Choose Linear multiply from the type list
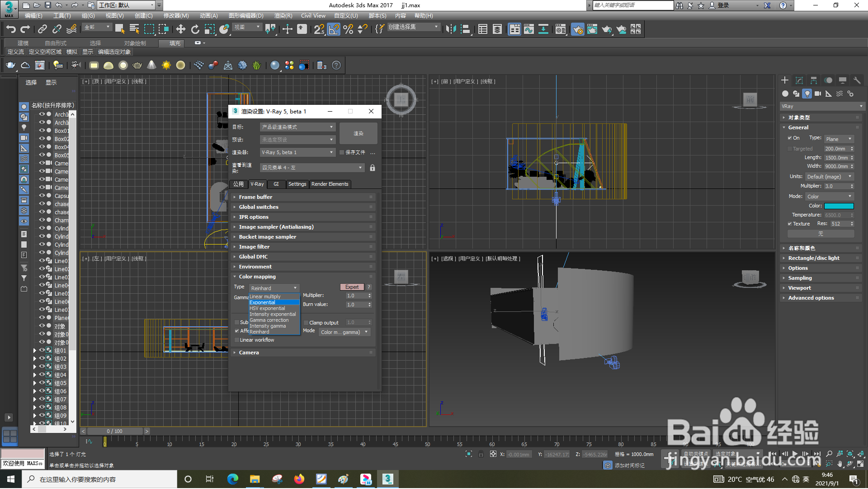 274,297
